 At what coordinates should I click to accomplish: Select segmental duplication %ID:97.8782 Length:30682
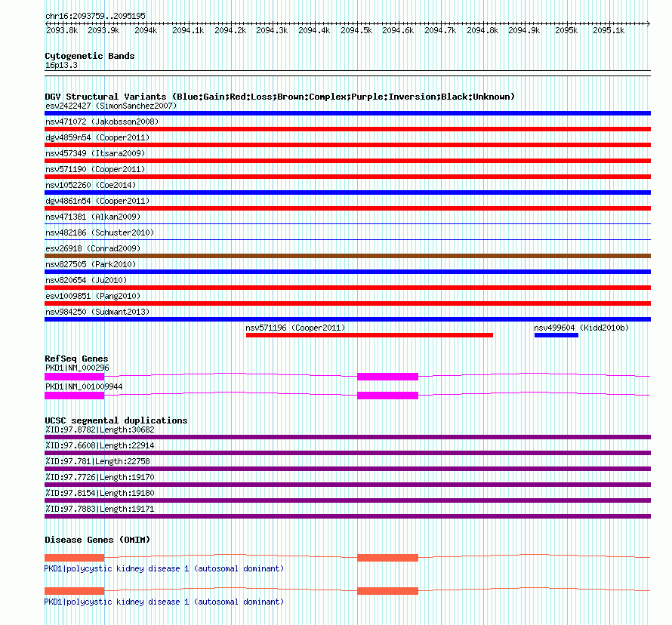click(x=347, y=437)
